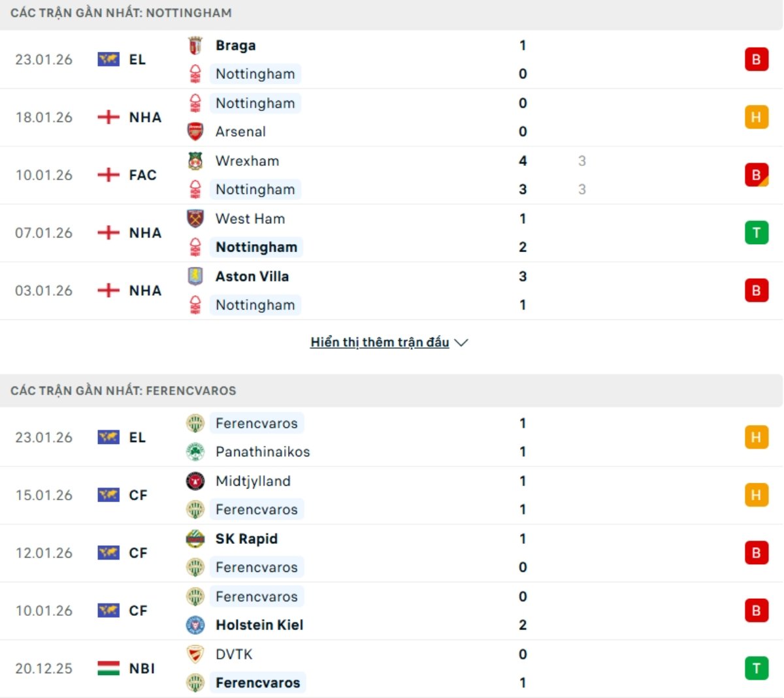Viewport: 784px width, 698px height.
Task: Open the 'Hiển thị thêm trận đấu' link
Action: (380, 343)
